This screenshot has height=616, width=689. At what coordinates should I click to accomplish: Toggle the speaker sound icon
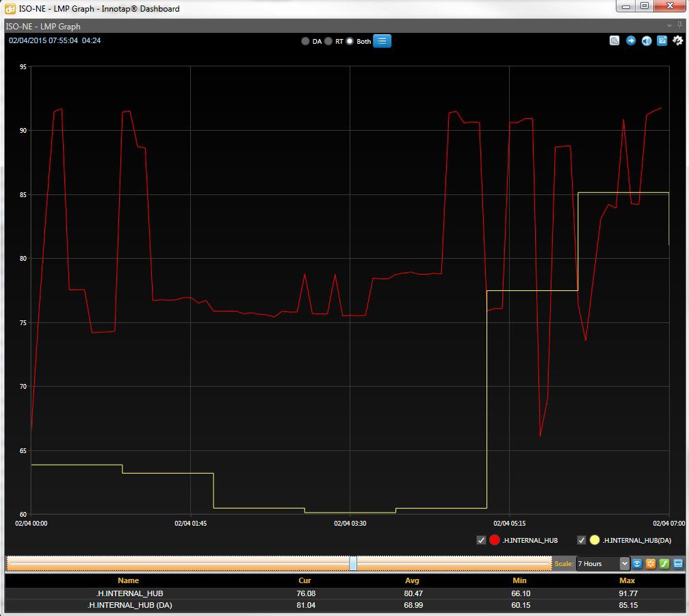[647, 41]
